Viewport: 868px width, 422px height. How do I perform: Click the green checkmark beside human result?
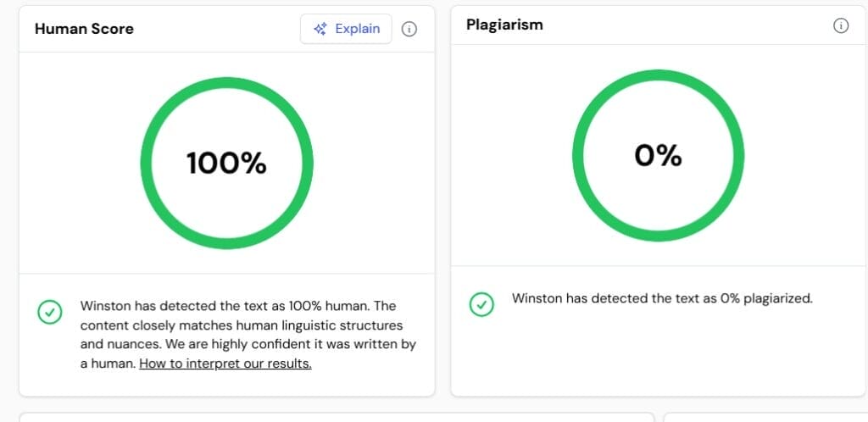pyautogui.click(x=50, y=313)
